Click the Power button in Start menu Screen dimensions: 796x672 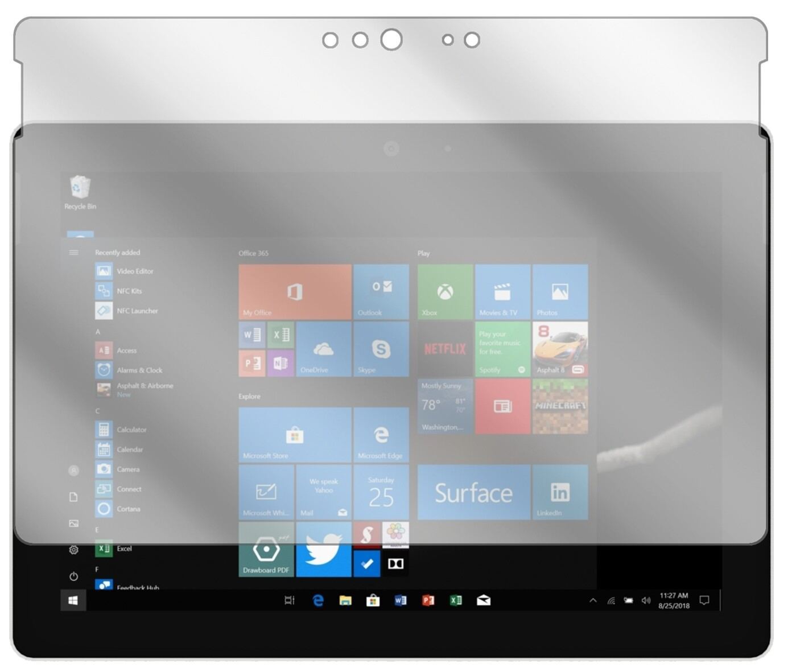73,576
